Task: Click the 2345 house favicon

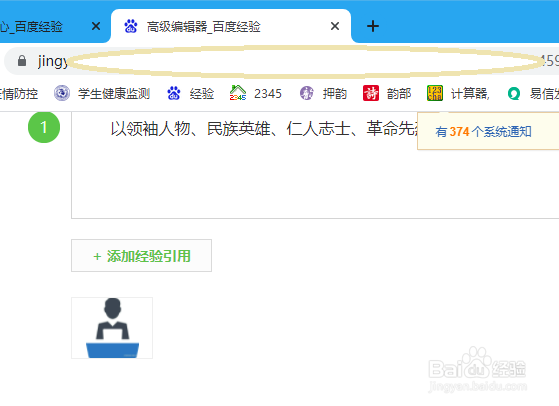Action: tap(238, 93)
